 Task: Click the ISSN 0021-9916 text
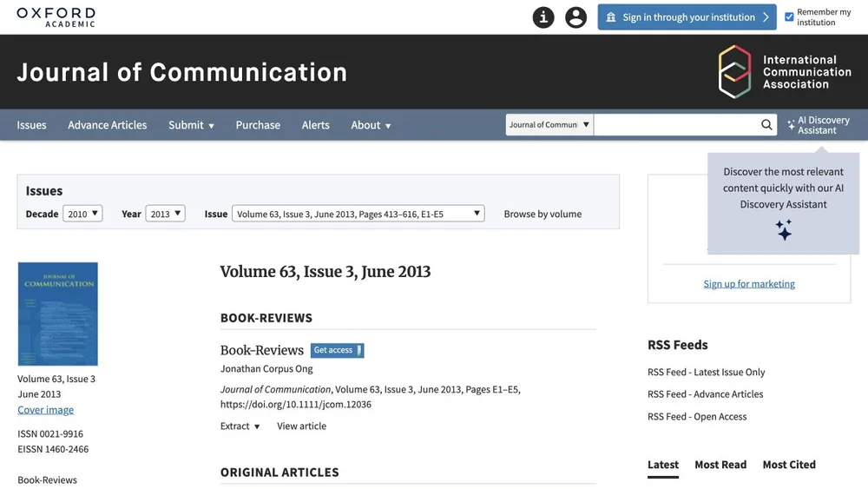coord(50,433)
